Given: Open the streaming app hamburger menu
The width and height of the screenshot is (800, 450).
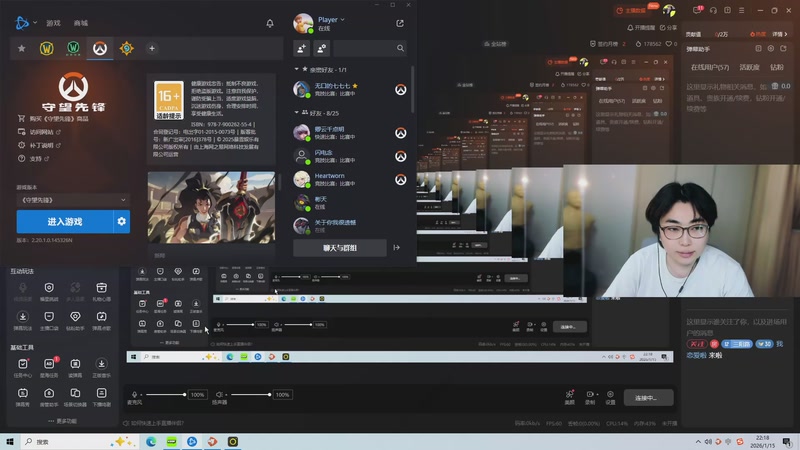Looking at the screenshot, I should [x=741, y=10].
